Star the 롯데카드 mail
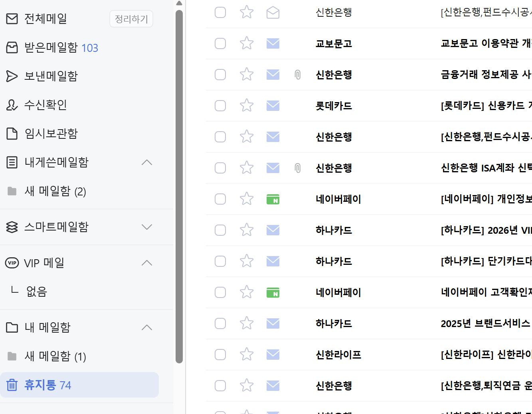 (x=247, y=105)
